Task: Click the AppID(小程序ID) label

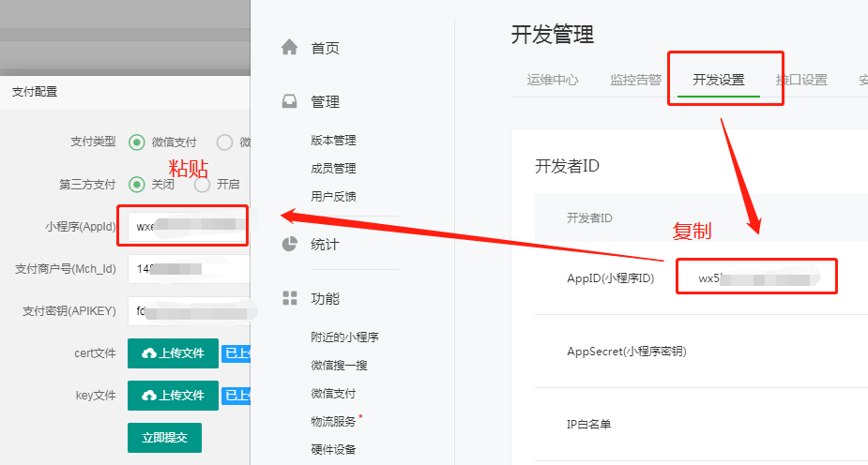Action: [611, 278]
